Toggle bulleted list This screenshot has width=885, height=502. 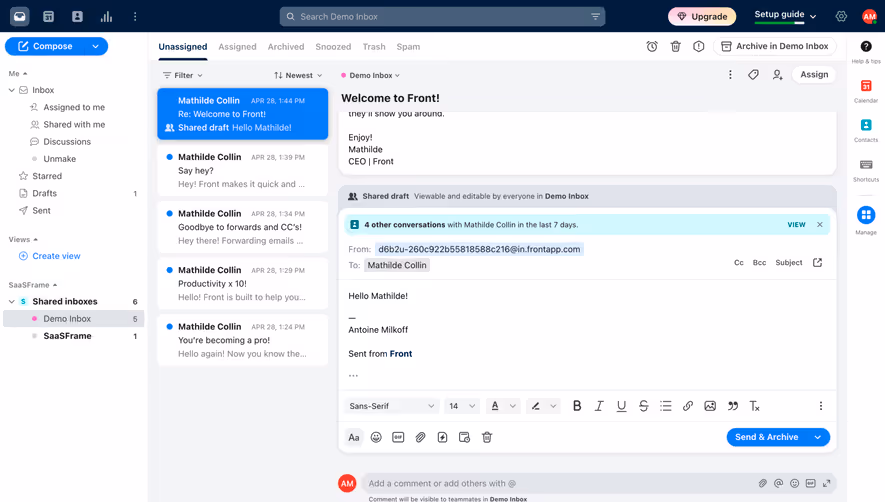[x=666, y=405]
